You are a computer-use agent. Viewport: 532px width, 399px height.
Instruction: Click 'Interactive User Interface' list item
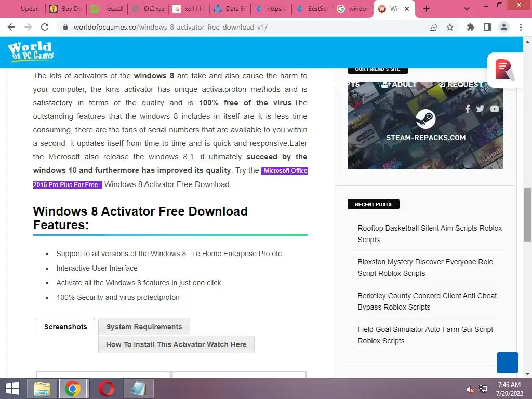(97, 268)
